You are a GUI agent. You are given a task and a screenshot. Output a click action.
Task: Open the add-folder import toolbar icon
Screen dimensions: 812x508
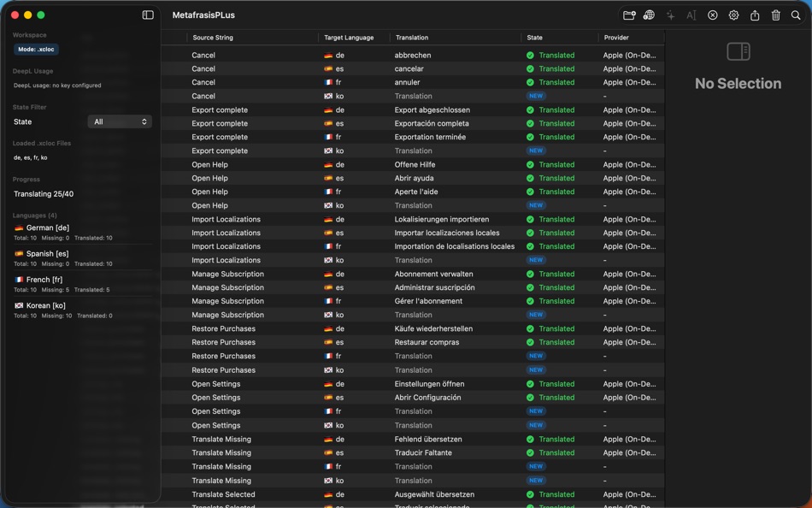coord(629,15)
